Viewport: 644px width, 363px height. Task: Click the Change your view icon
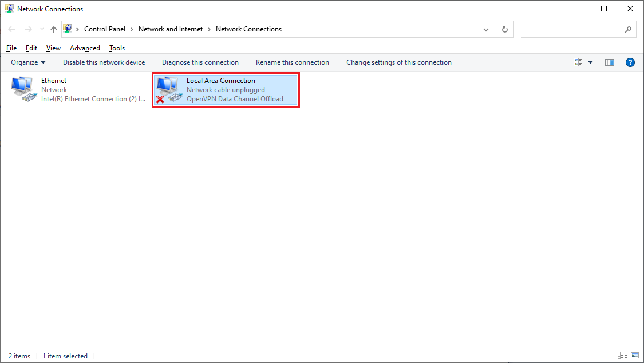coord(577,62)
